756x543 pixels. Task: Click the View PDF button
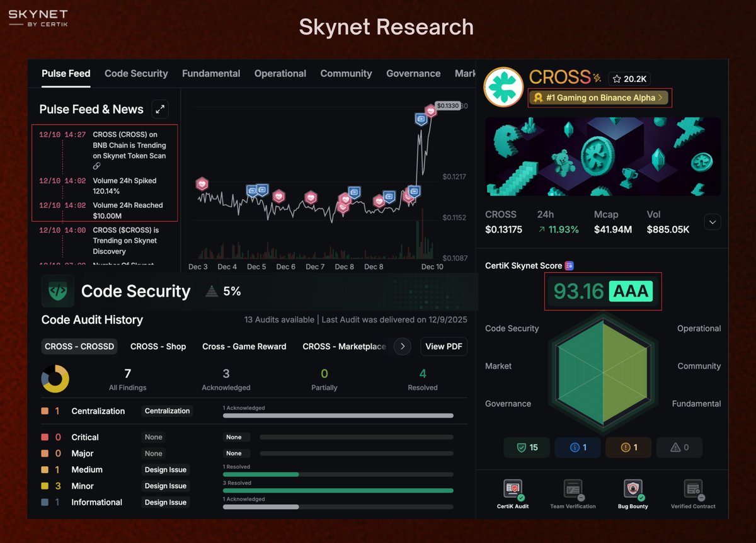pos(443,346)
